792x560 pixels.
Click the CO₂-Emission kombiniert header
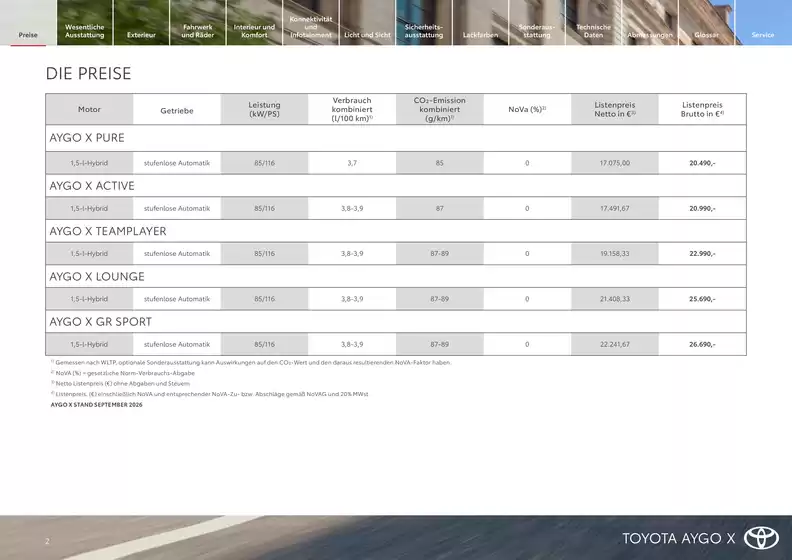point(439,109)
